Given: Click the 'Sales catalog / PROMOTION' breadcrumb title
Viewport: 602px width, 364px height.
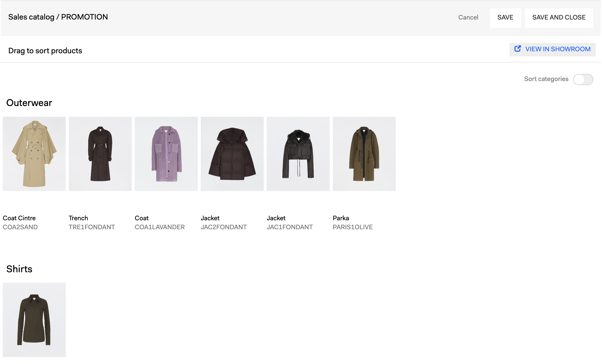Looking at the screenshot, I should coord(58,17).
